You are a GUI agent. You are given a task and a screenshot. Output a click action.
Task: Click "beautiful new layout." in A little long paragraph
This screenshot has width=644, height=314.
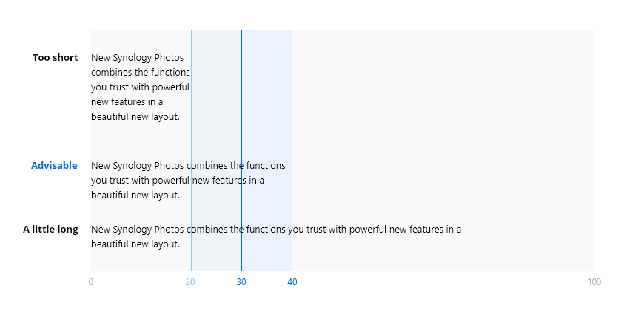click(135, 244)
